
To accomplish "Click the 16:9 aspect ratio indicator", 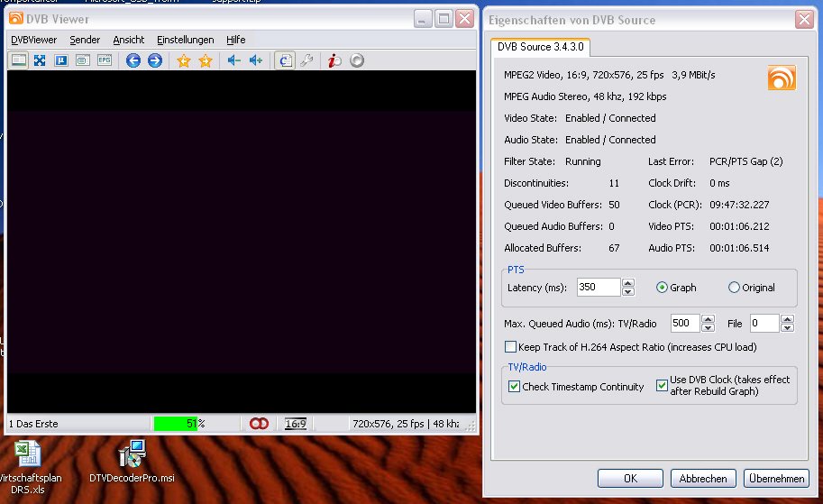I will coord(296,424).
